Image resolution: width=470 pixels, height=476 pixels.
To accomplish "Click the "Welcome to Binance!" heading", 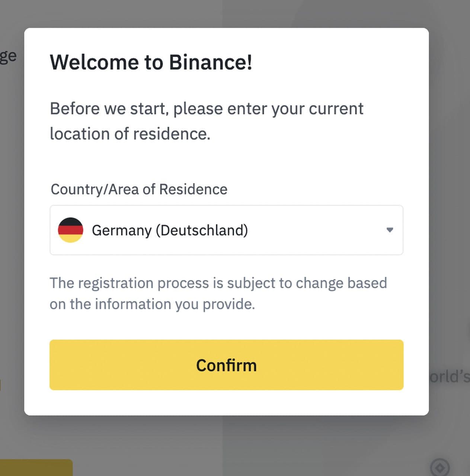I will coord(151,62).
